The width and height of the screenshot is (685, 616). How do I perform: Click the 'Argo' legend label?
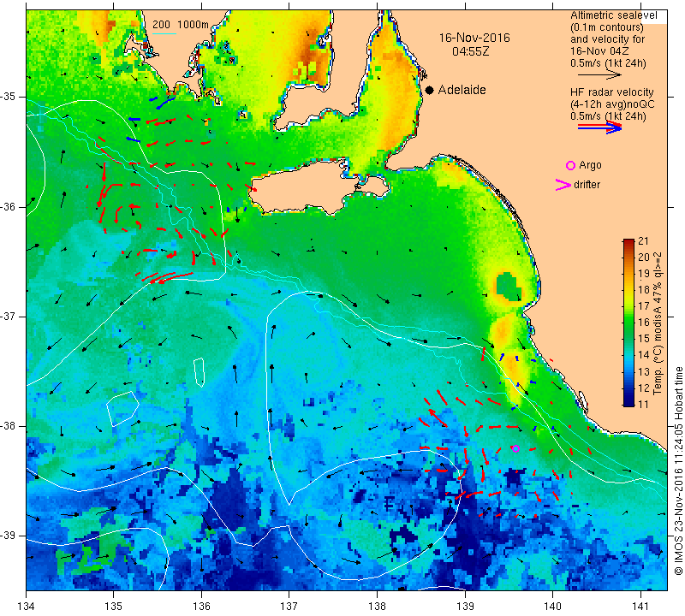click(x=590, y=165)
